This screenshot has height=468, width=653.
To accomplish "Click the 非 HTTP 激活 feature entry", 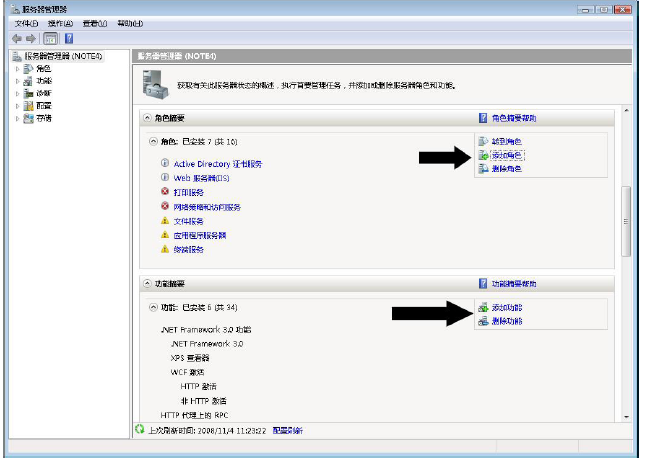I will 203,401.
